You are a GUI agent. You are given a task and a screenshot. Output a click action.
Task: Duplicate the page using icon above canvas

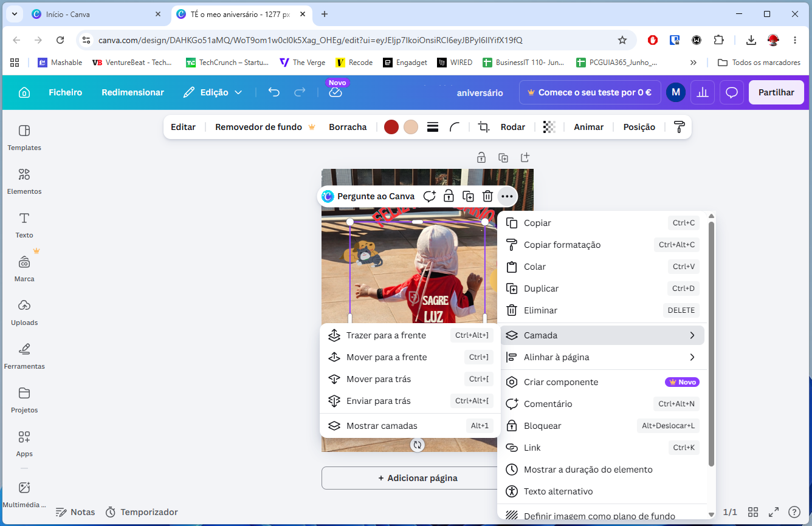pos(503,158)
